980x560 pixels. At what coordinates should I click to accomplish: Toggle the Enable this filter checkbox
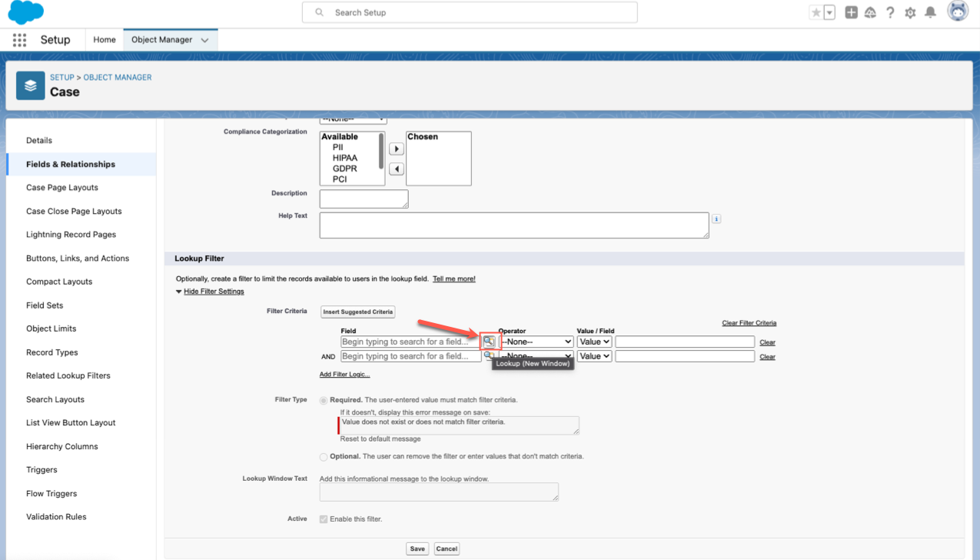tap(324, 519)
